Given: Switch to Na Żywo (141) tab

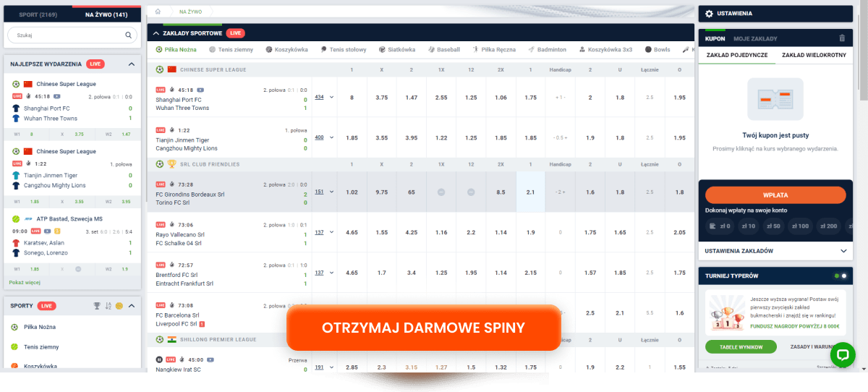Looking at the screenshot, I should pos(106,14).
